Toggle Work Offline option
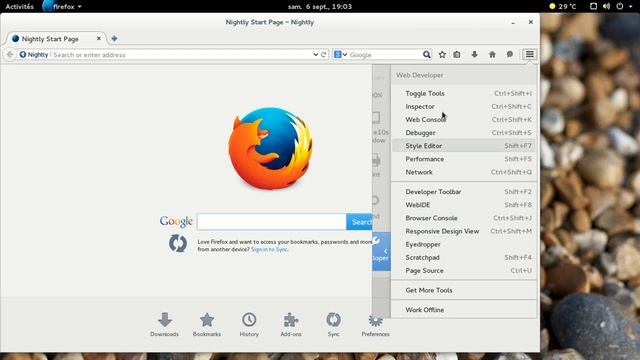Image resolution: width=640 pixels, height=360 pixels. [464, 310]
